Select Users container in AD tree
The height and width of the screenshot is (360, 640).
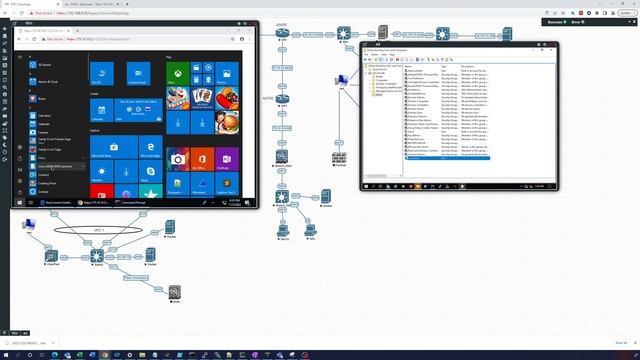pos(379,95)
